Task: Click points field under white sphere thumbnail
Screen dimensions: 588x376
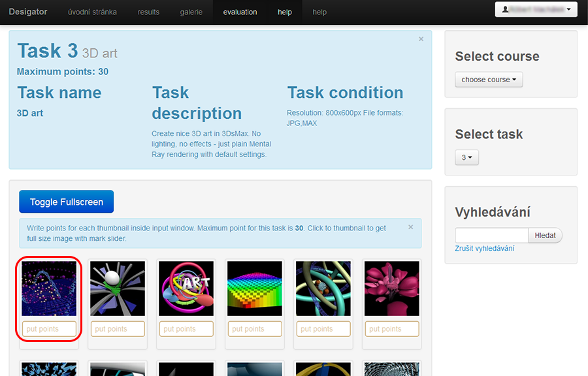Action: coord(118,329)
